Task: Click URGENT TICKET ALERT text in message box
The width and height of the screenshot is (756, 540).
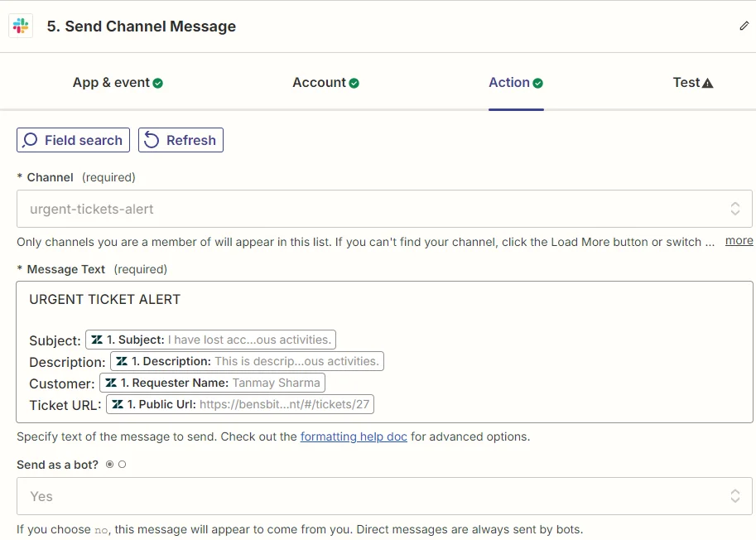Action: [104, 300]
